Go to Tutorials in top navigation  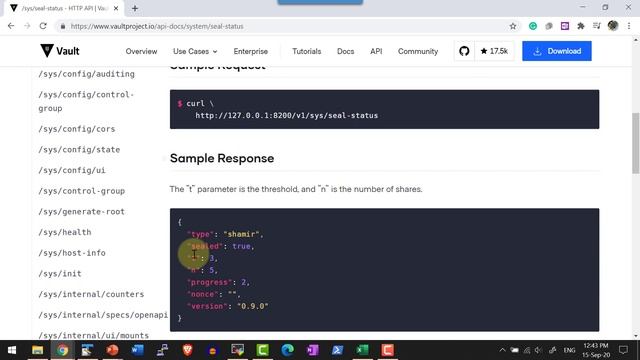(x=307, y=51)
